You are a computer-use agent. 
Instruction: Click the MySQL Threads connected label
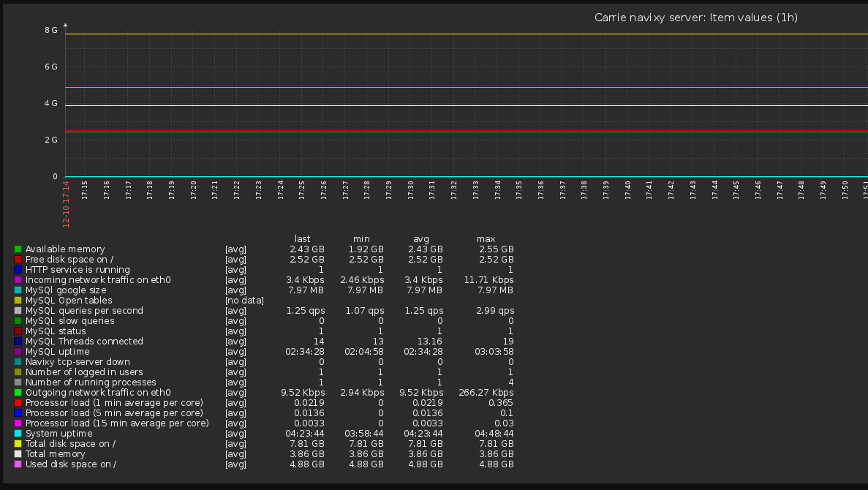(x=84, y=342)
